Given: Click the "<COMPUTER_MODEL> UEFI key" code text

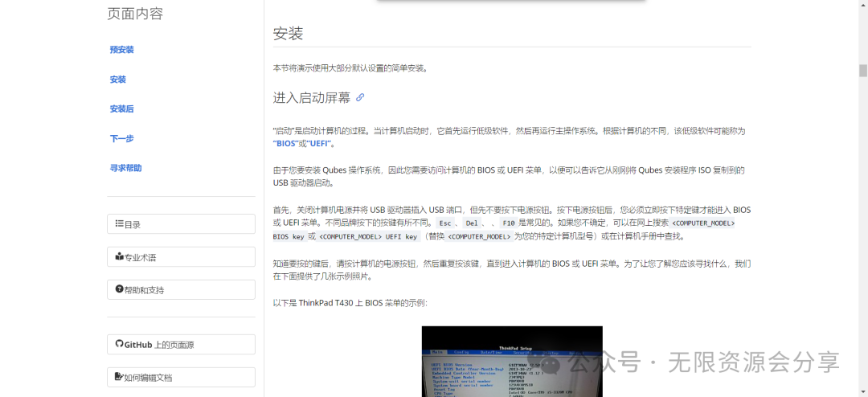Looking at the screenshot, I should click(x=368, y=237).
